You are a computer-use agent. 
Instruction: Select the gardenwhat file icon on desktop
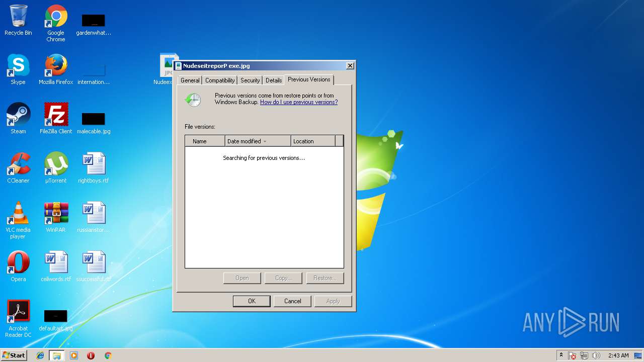click(x=94, y=24)
